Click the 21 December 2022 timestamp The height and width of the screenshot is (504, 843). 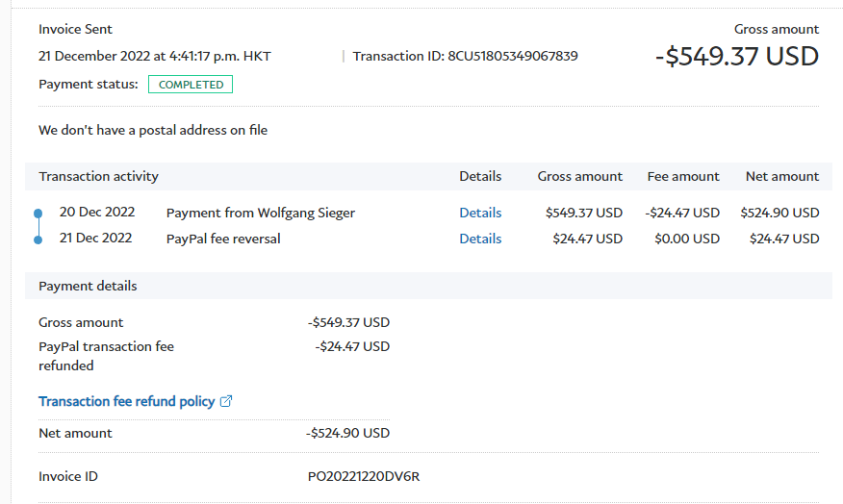(154, 56)
